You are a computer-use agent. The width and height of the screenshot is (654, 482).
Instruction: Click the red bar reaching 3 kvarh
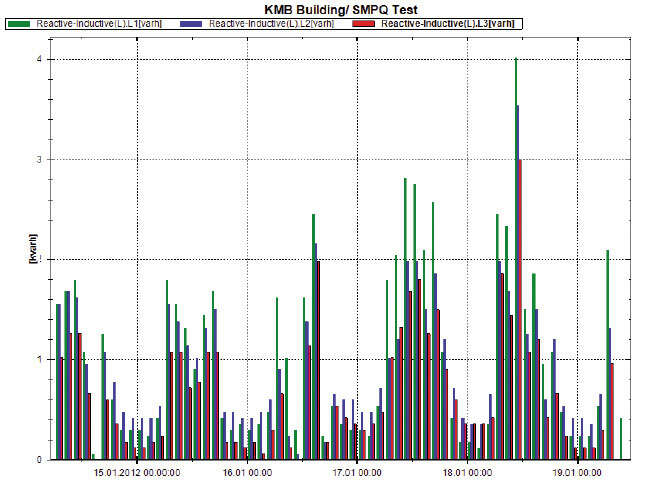pyautogui.click(x=520, y=309)
